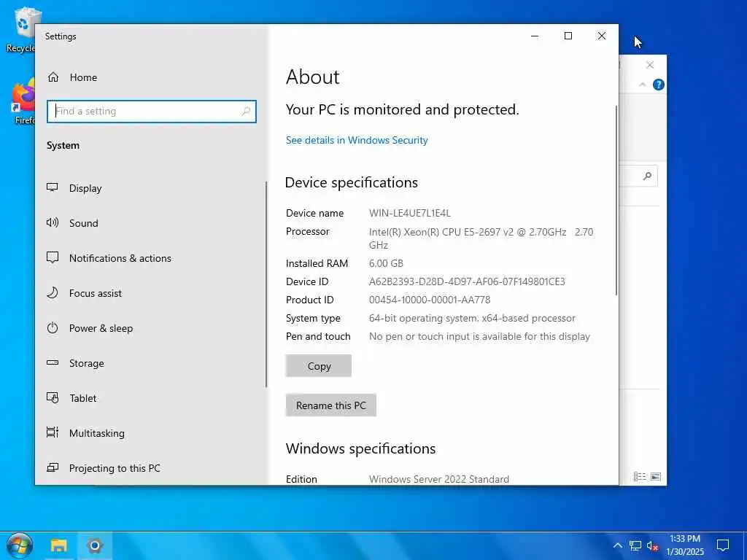The width and height of the screenshot is (747, 560).
Task: Close the background window behind Settings
Action: 650,65
